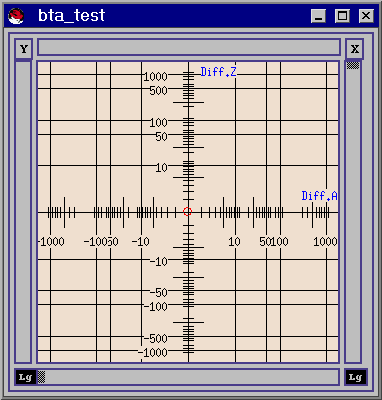Click the -1000 label on the vertical axis
Viewport: 382px width, 400px height.
click(x=152, y=352)
